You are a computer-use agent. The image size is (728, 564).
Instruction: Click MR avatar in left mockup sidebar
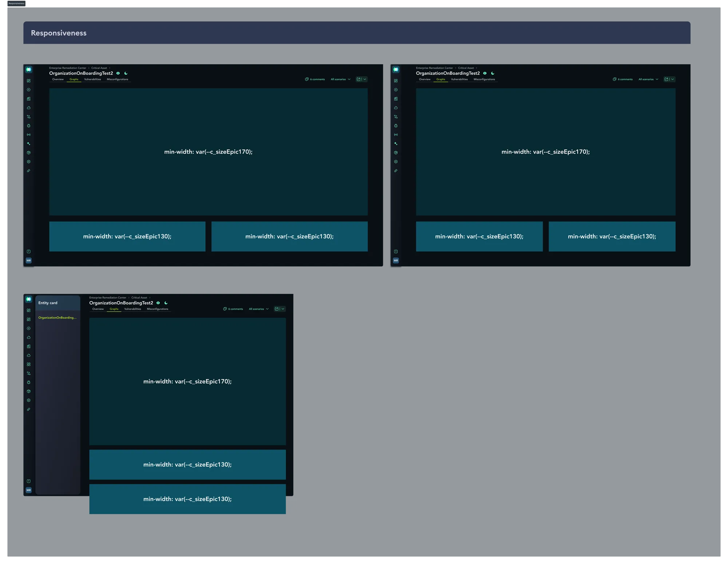tap(29, 261)
